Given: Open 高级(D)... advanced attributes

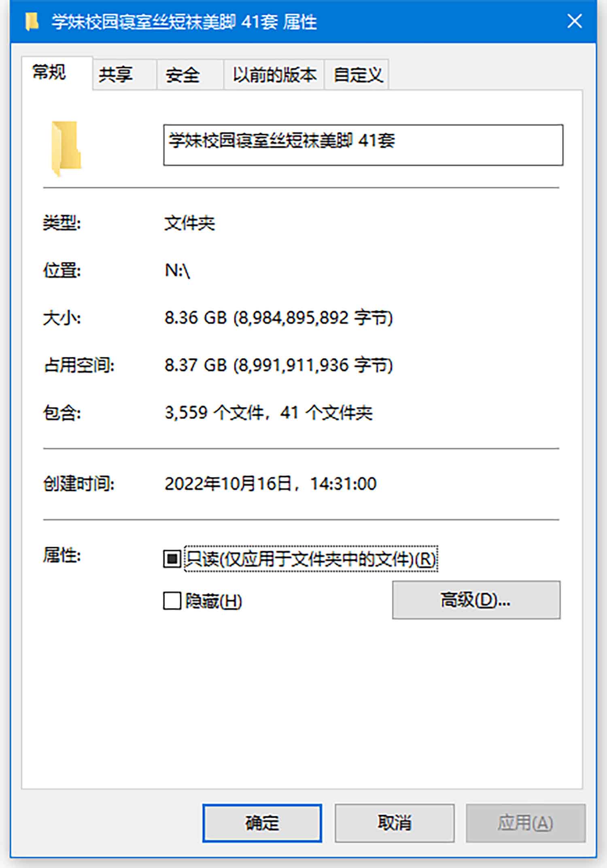Looking at the screenshot, I should tap(476, 600).
